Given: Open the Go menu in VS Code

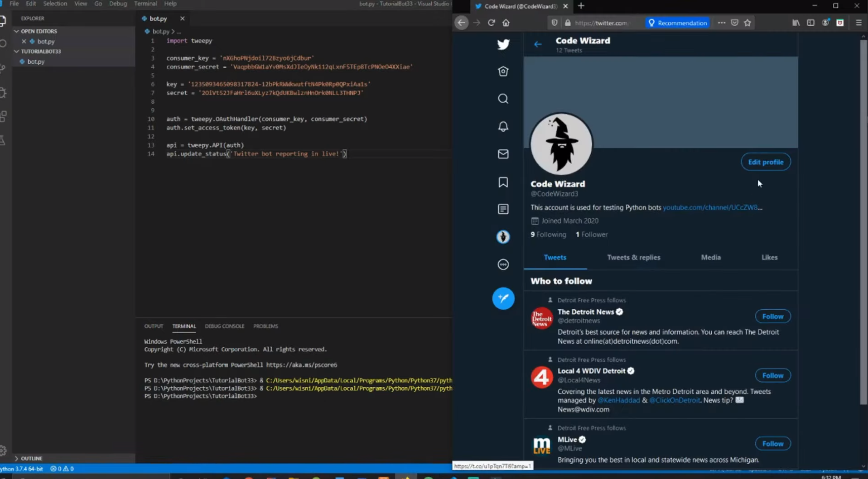Looking at the screenshot, I should pyautogui.click(x=98, y=4).
